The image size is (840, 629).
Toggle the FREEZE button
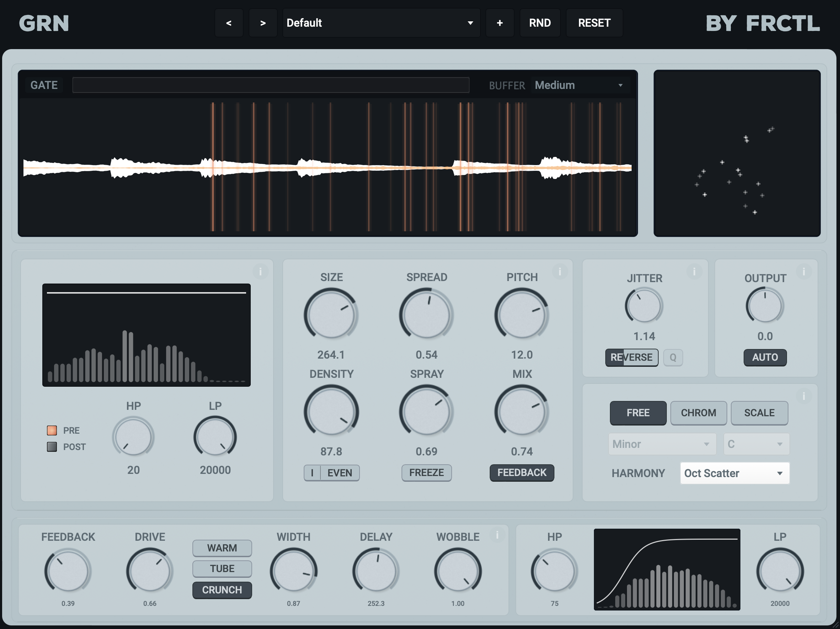pos(426,472)
